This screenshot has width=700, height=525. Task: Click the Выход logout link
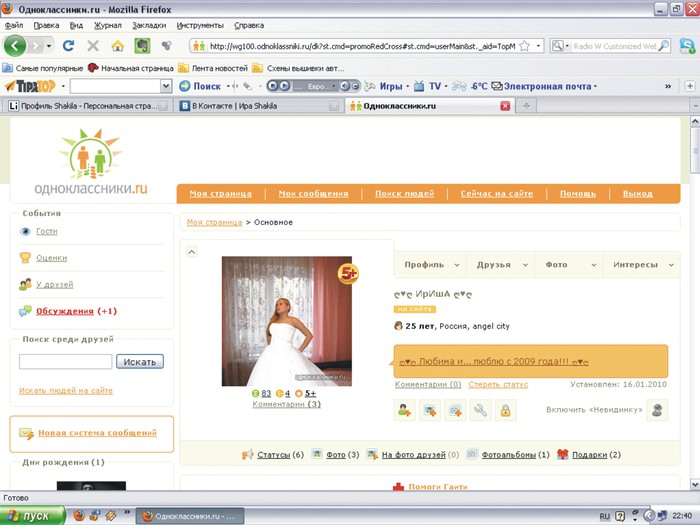[638, 194]
